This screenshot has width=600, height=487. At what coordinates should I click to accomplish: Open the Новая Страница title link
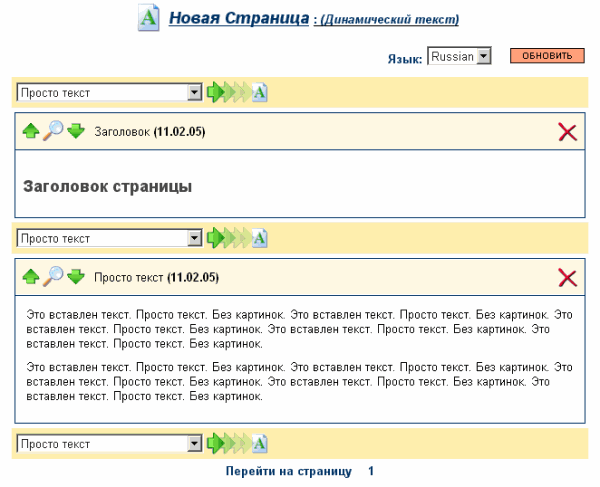click(x=238, y=18)
